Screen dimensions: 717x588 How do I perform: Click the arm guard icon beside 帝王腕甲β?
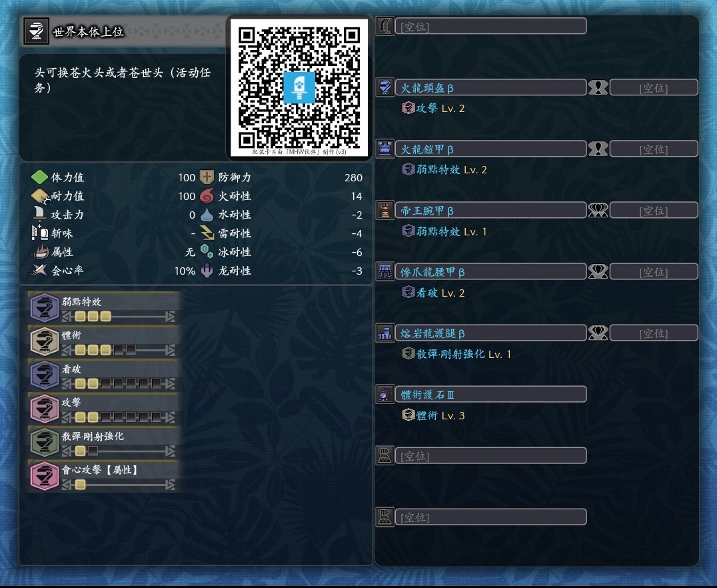click(x=385, y=210)
